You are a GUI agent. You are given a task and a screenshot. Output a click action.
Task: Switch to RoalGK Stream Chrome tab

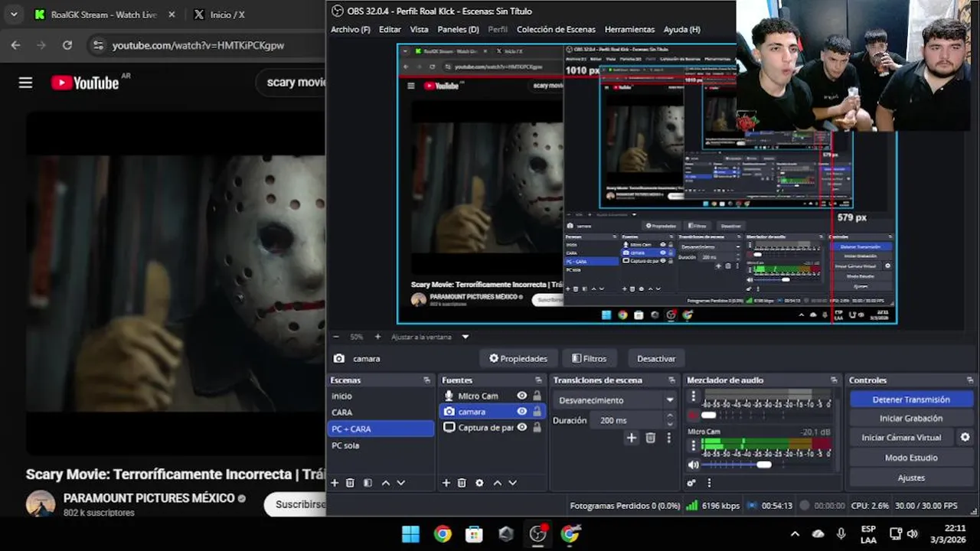104,15
